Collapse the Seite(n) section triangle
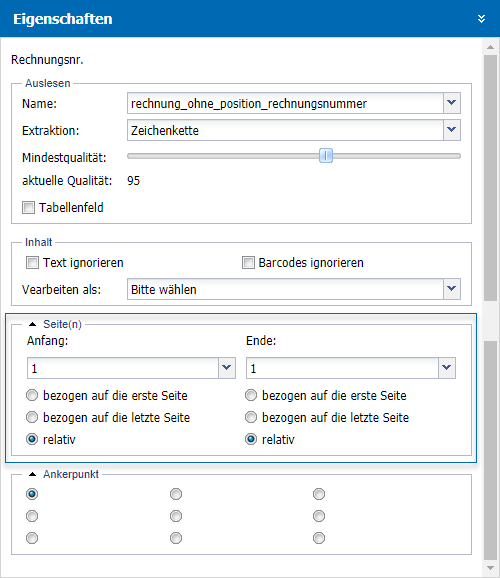This screenshot has width=500, height=578. pos(32,324)
